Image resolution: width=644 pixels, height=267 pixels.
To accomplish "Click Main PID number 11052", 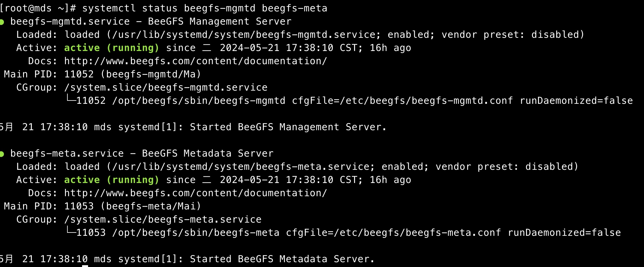I will [79, 74].
